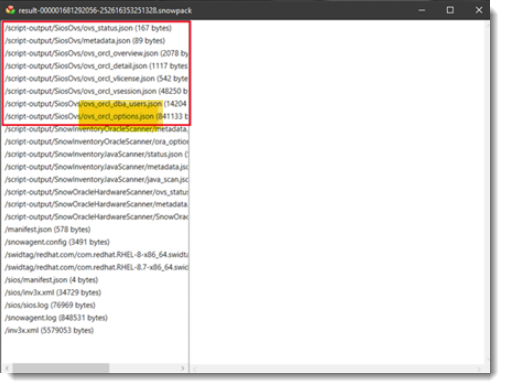Open ovs_orcl_dba_users.json entry
Viewport: 505px width, 388px height.
coord(96,104)
